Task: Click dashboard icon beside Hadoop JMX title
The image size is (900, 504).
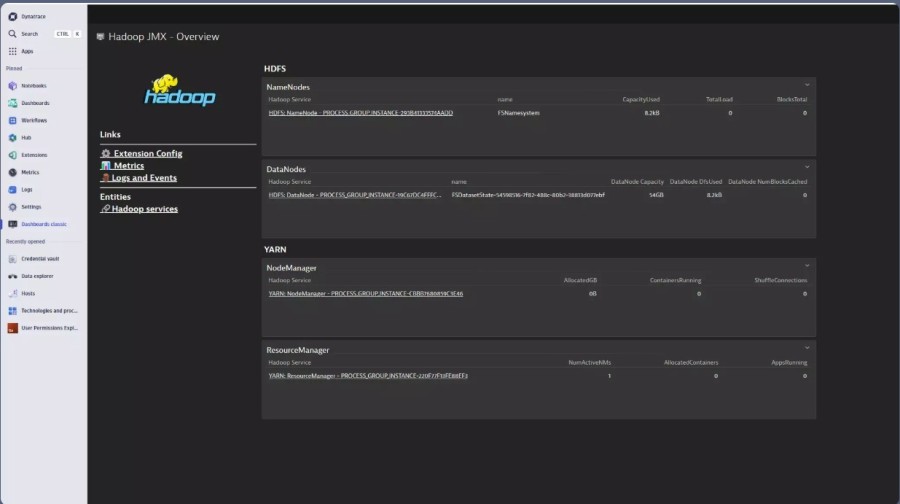Action: click(x=100, y=37)
